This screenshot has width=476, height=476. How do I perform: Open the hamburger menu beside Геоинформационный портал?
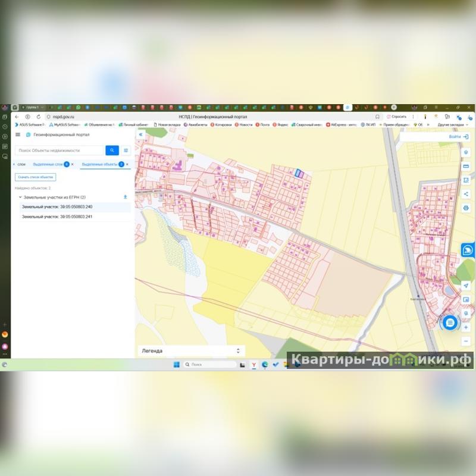[x=18, y=135]
